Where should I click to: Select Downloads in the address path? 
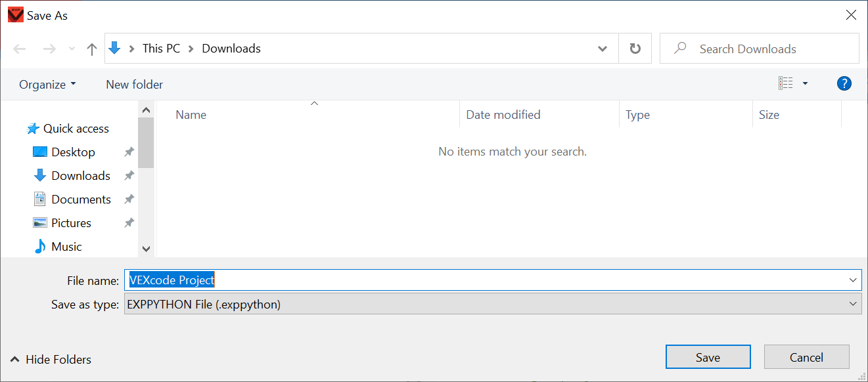(x=231, y=49)
